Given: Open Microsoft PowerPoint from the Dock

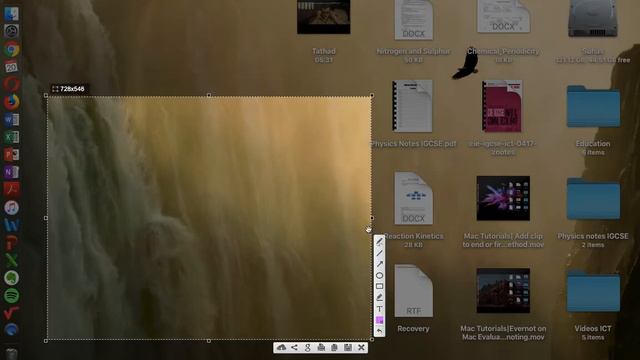Looking at the screenshot, I should point(11,155).
